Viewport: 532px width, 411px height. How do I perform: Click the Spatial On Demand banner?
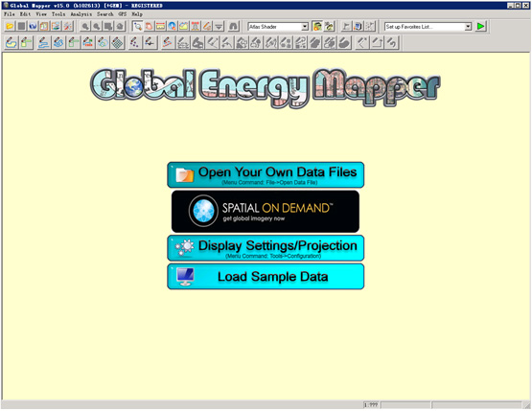[x=266, y=212]
